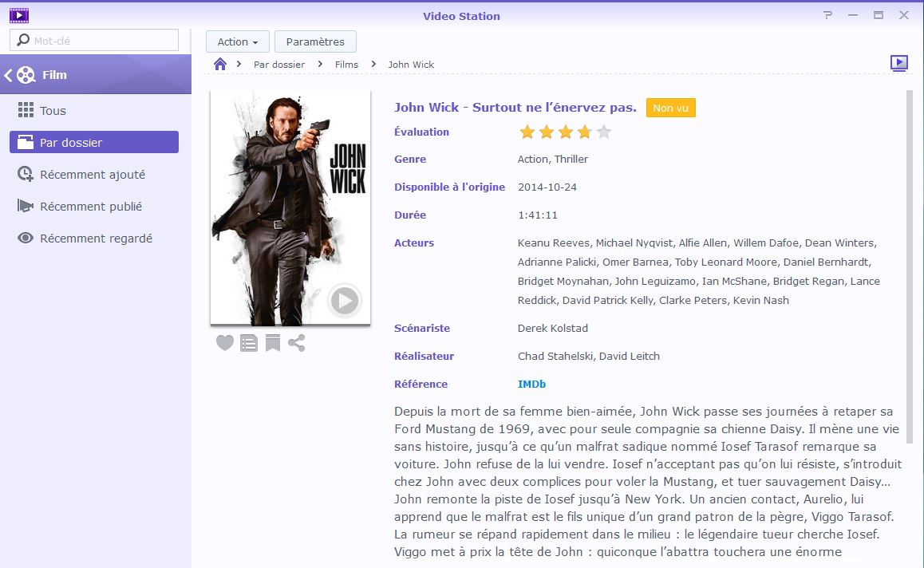
Task: Click the breadcrumb chevron before John Wick
Action: coord(373,64)
